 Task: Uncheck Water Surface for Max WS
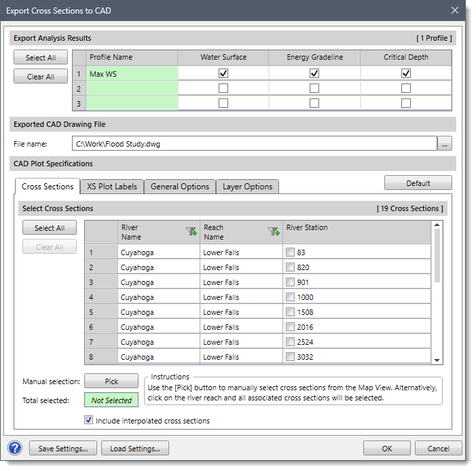223,73
